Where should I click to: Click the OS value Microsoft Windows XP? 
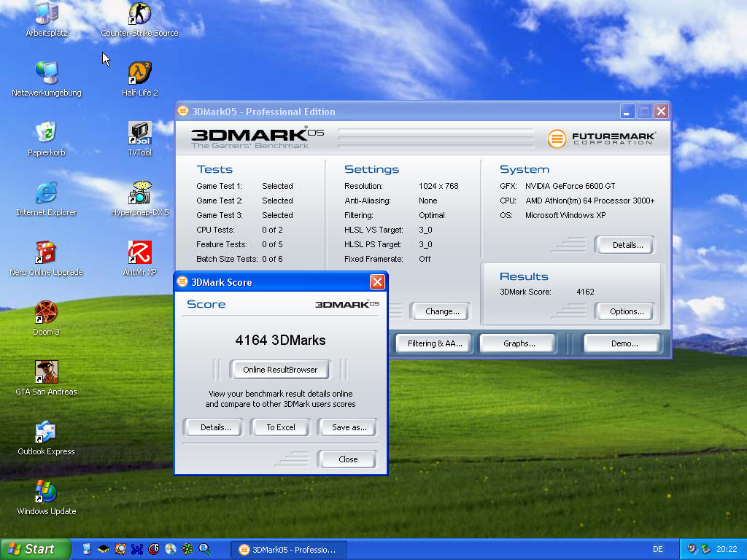(565, 215)
